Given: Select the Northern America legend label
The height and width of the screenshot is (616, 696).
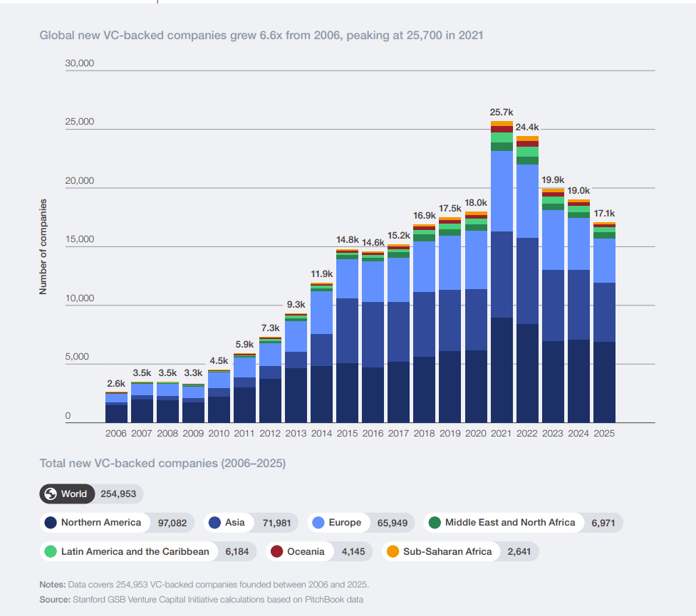Looking at the screenshot, I should tap(100, 523).
